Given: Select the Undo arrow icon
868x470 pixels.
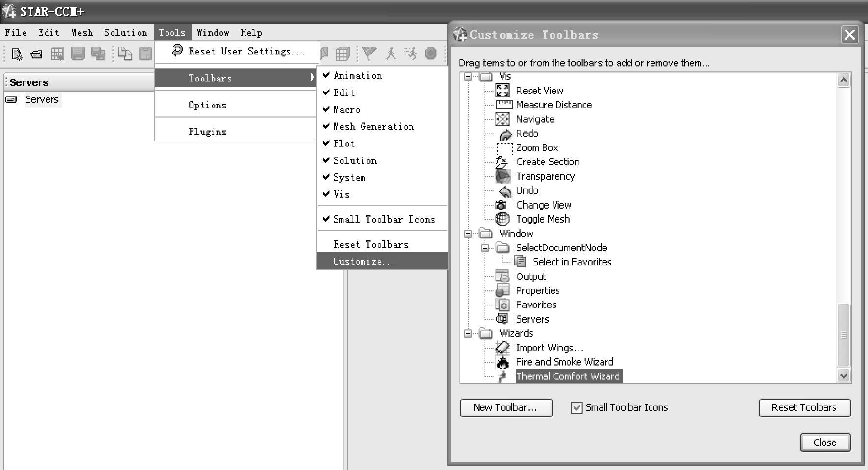Looking at the screenshot, I should click(x=505, y=191).
